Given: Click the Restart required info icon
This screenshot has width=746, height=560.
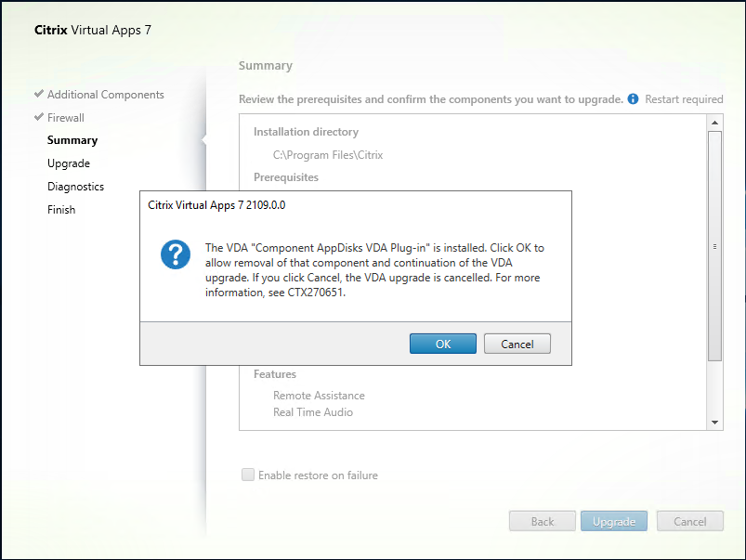Looking at the screenshot, I should click(633, 99).
